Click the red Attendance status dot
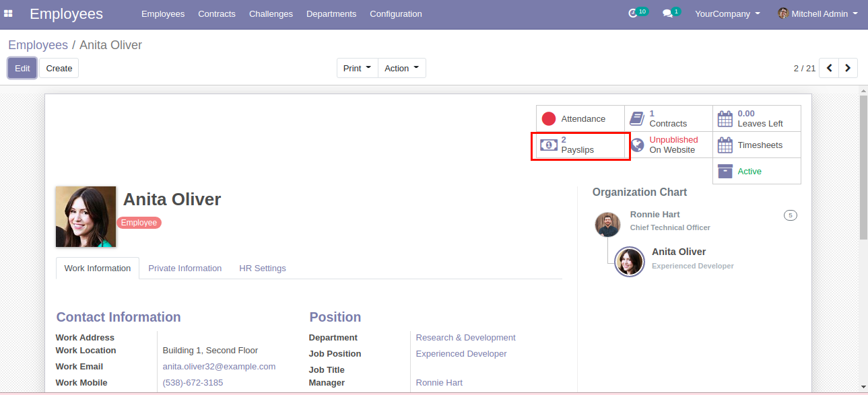The width and height of the screenshot is (868, 395). click(549, 119)
